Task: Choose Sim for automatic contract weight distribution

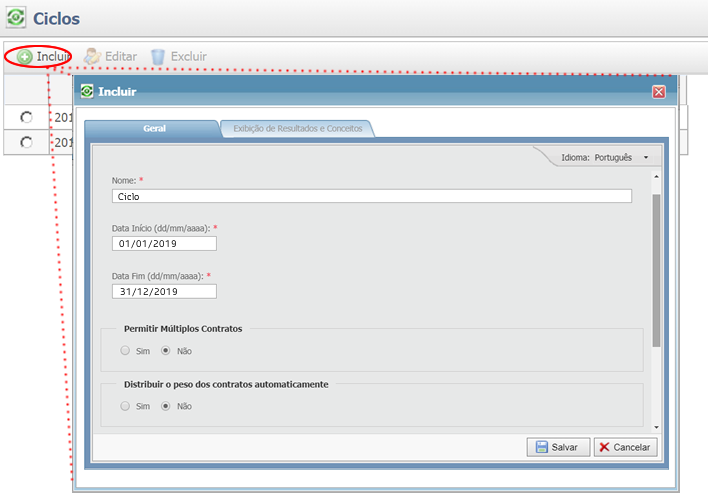Action: (x=125, y=406)
